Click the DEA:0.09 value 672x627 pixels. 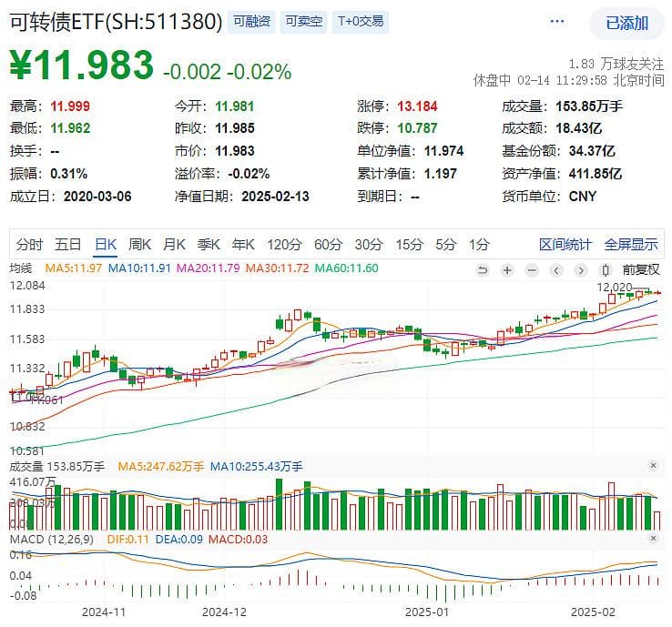coord(178,540)
